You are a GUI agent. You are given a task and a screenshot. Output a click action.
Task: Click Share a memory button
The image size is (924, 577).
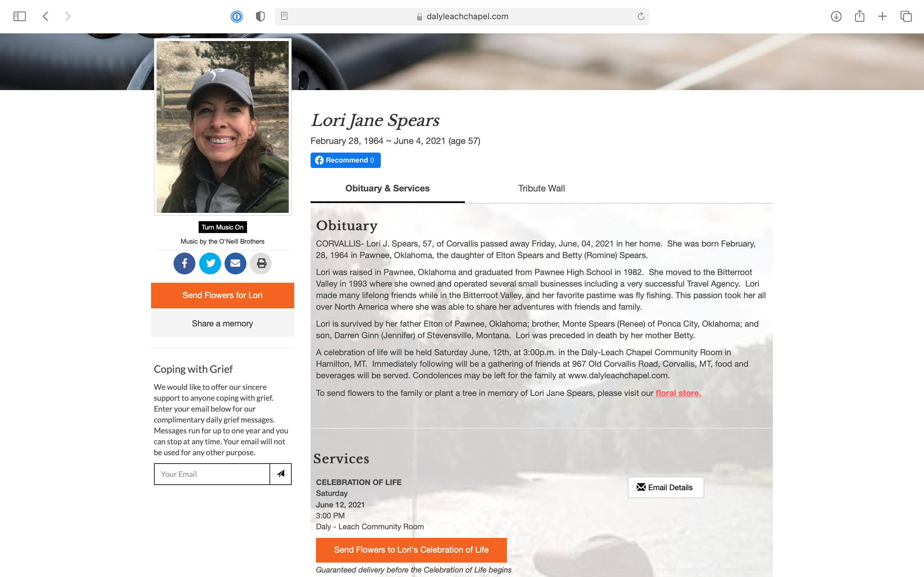click(x=223, y=324)
